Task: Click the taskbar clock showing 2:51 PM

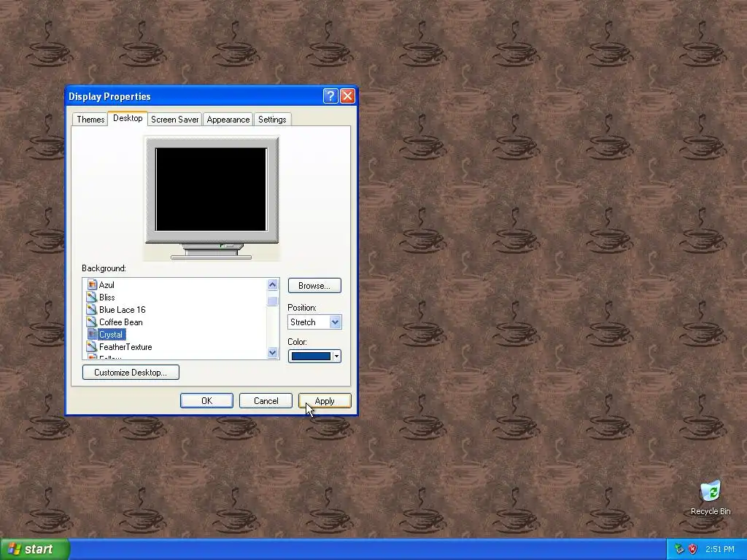Action: (720, 549)
